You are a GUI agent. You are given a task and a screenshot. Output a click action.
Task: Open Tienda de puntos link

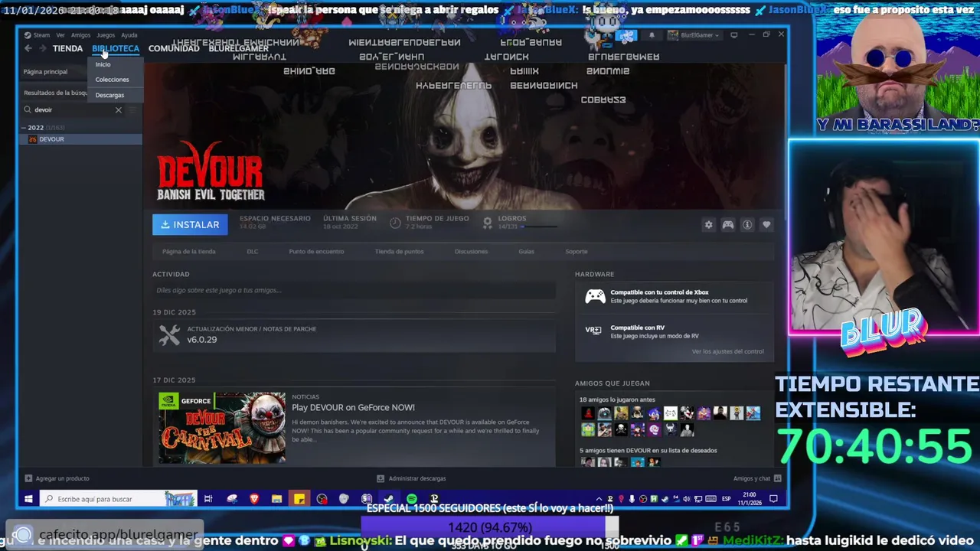pos(399,251)
